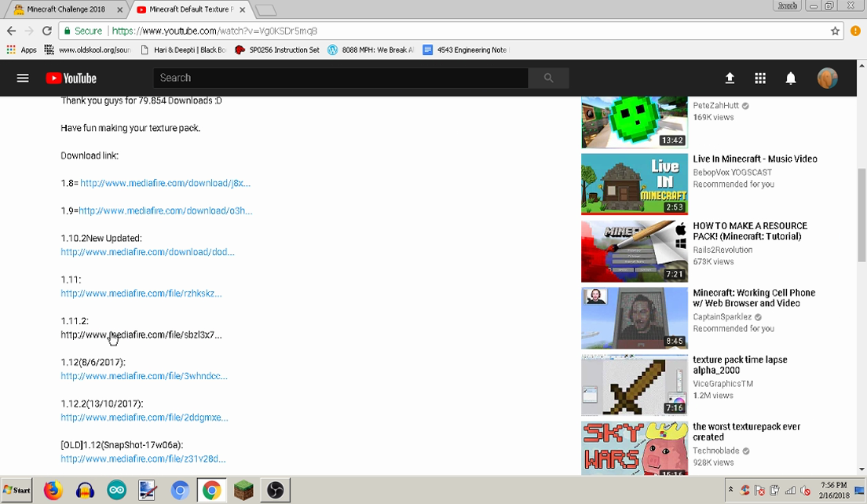Click the CaptainSparklez channel name
This screenshot has width=867, height=504.
point(722,316)
